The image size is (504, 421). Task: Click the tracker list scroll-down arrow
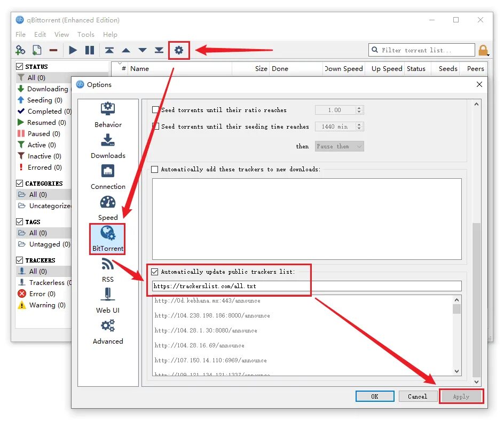(456, 371)
